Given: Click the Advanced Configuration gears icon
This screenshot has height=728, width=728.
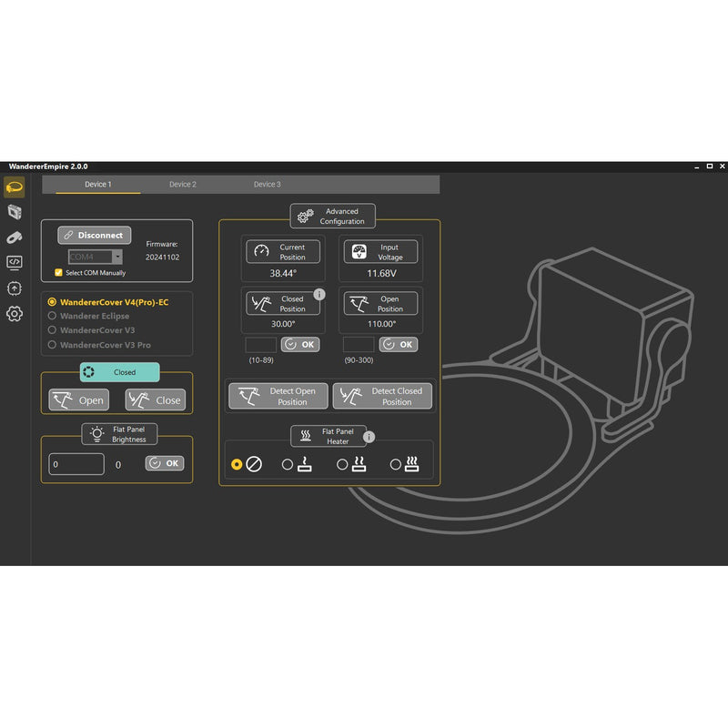Looking at the screenshot, I should coord(306,216).
